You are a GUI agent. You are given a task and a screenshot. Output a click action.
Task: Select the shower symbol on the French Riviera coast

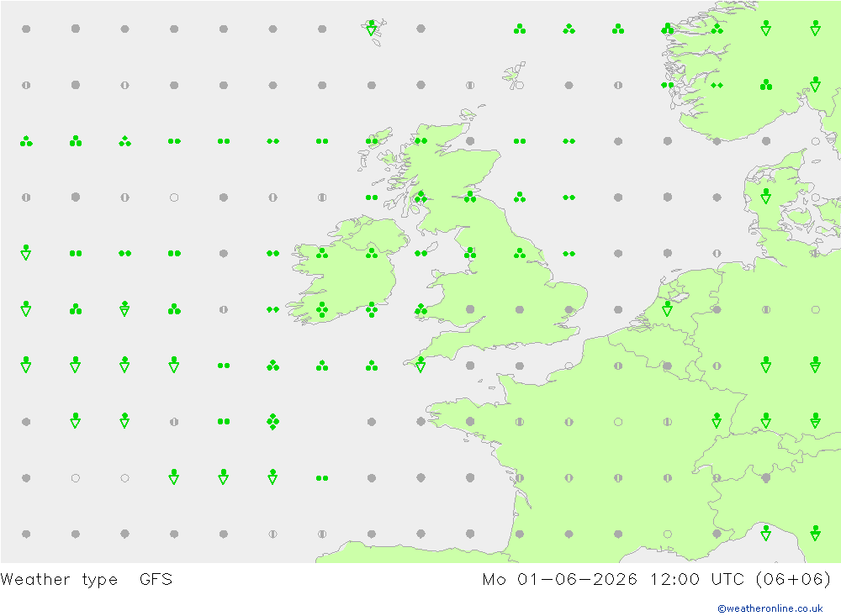tap(766, 534)
